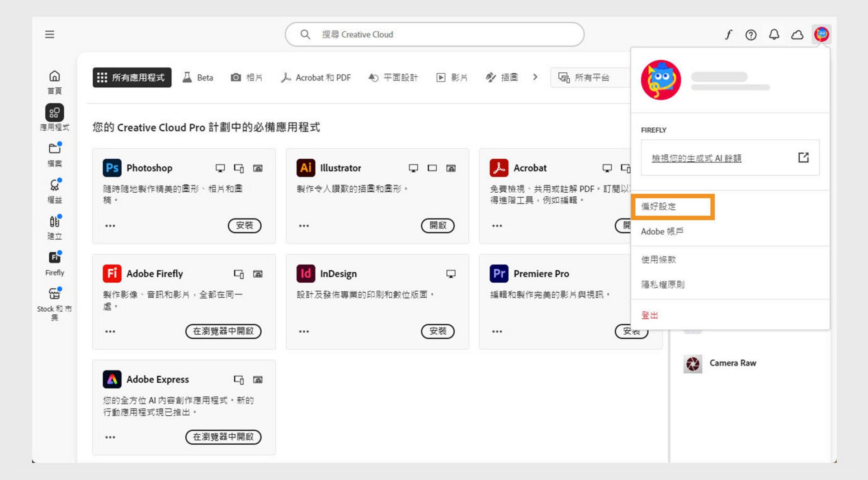The width and height of the screenshot is (868, 480).
Task: Click the 搜尋 Creative Cloud search field
Action: tap(434, 34)
